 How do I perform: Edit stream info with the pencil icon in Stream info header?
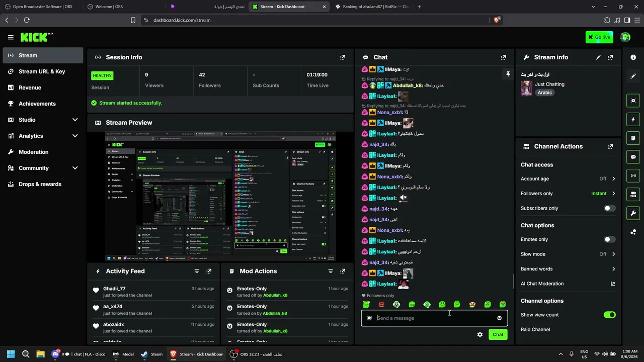pos(598,57)
